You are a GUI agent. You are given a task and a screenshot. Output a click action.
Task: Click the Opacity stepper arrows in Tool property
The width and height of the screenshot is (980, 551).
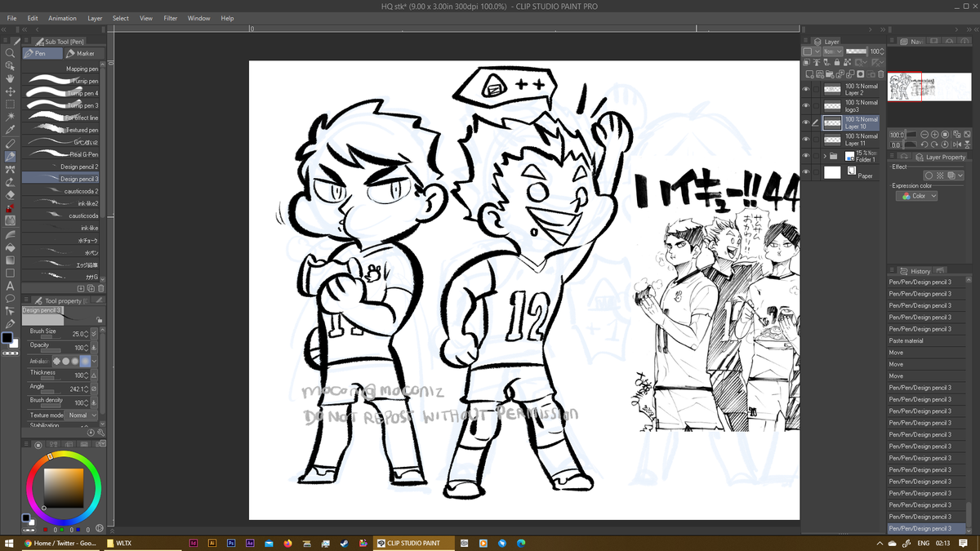pos(86,348)
